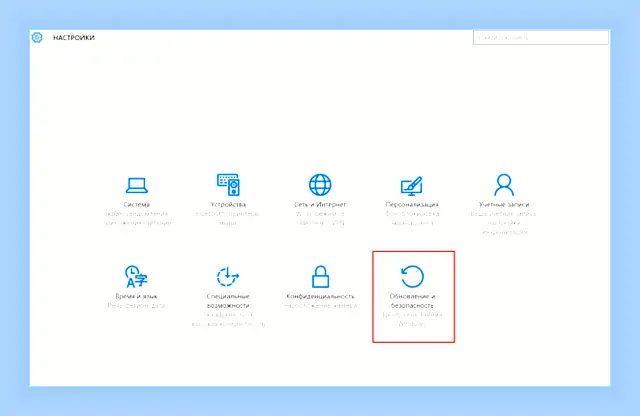
Task: Select the Персонализация label text
Action: click(412, 205)
